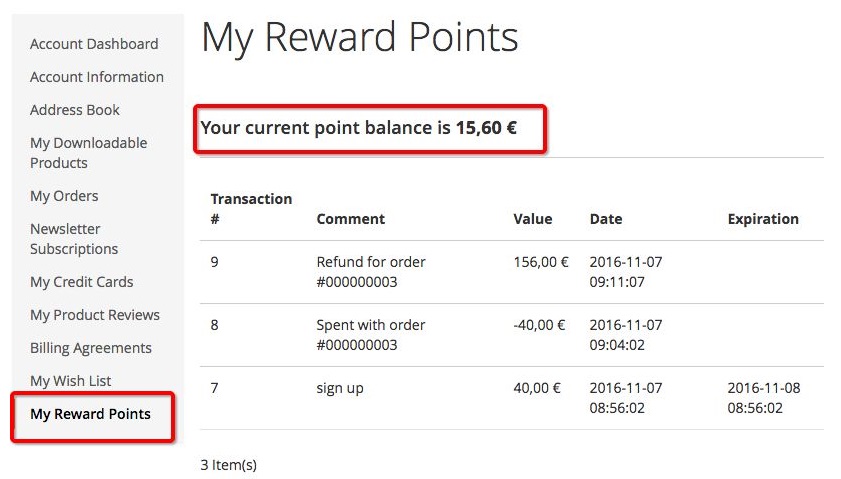This screenshot has height=479, width=841.
Task: Click the Comment column header
Action: pos(350,219)
